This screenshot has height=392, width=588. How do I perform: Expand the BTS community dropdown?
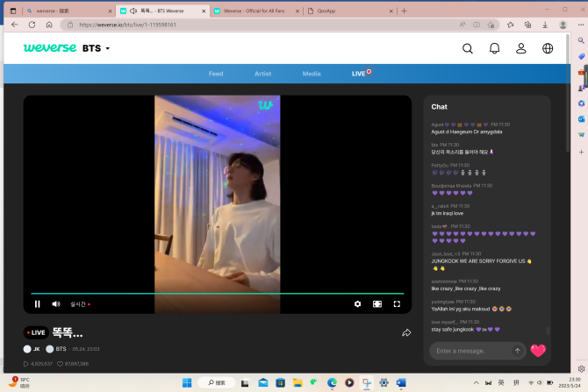click(97, 49)
